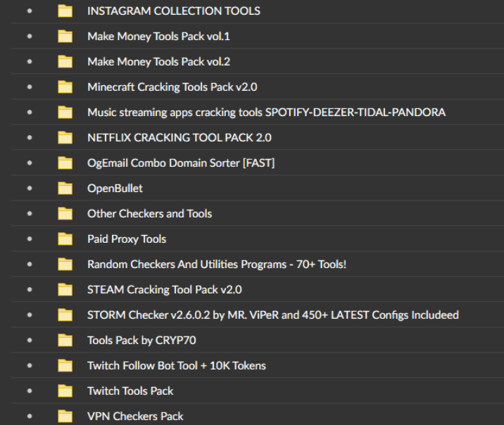Select Twitch Follow Bot Tool + 10K Tokens text

coord(177,366)
